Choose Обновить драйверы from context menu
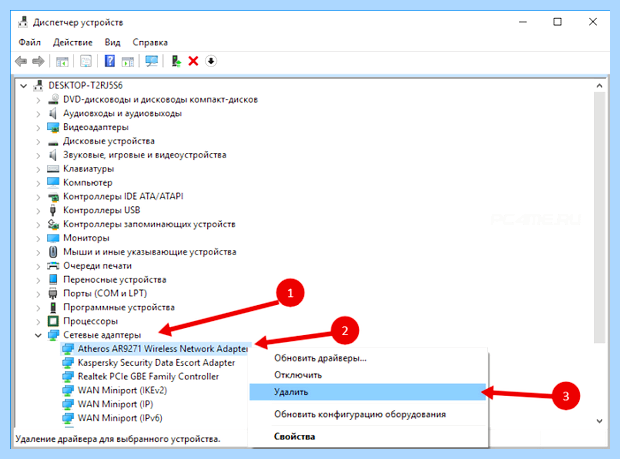The width and height of the screenshot is (620, 459). pyautogui.click(x=368, y=358)
